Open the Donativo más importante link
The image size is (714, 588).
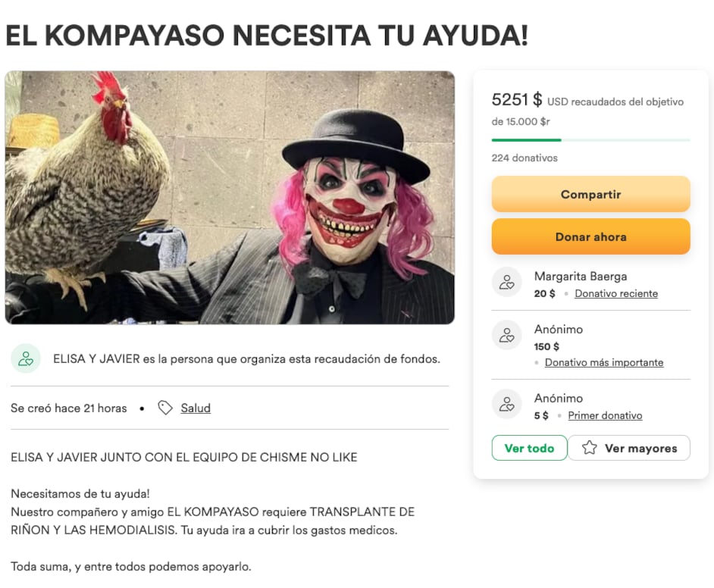[x=604, y=362]
